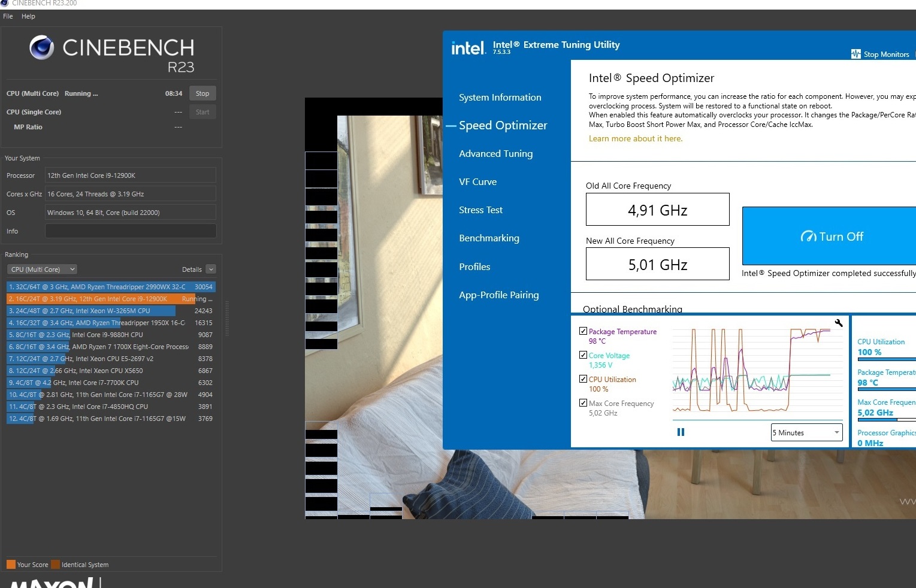Select the Threadripper 1950X ranking row
The width and height of the screenshot is (916, 588).
111,323
